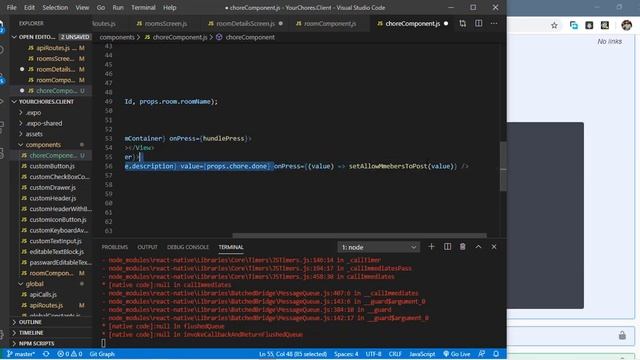The height and width of the screenshot is (360, 640).
Task: Split the terminal pane
Action: click(447, 247)
